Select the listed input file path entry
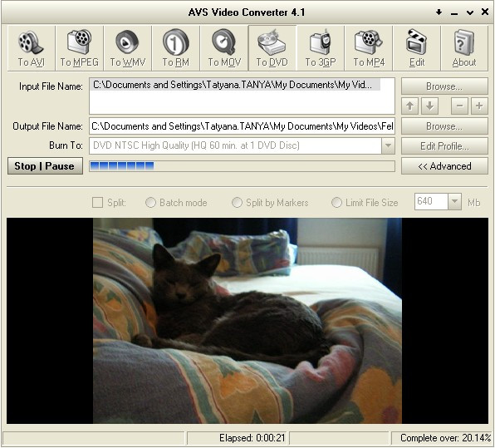This screenshot has height=448, width=495. pos(235,85)
